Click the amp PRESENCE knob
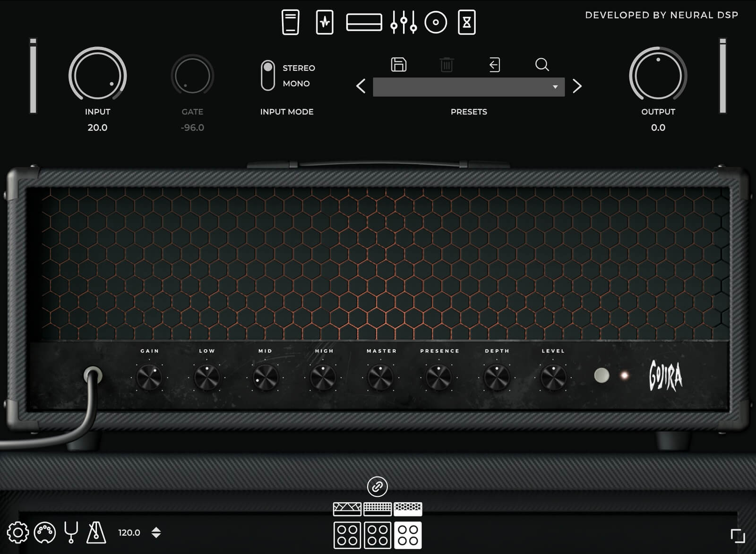Image resolution: width=756 pixels, height=554 pixels. click(439, 378)
